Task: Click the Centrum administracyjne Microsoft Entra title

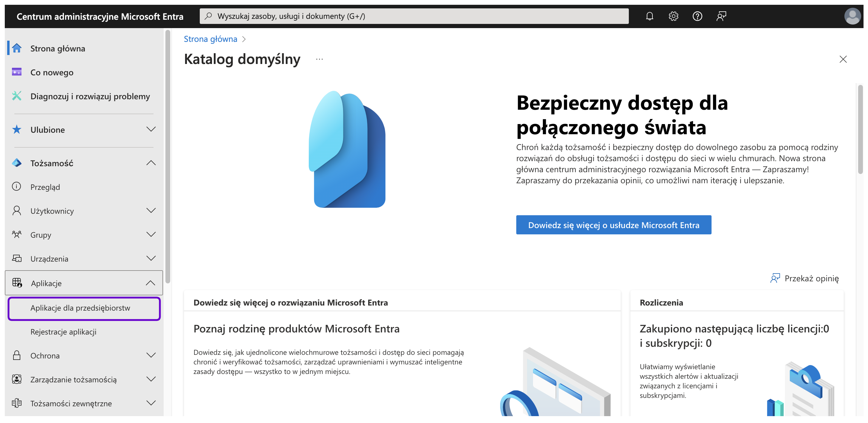Action: click(100, 16)
